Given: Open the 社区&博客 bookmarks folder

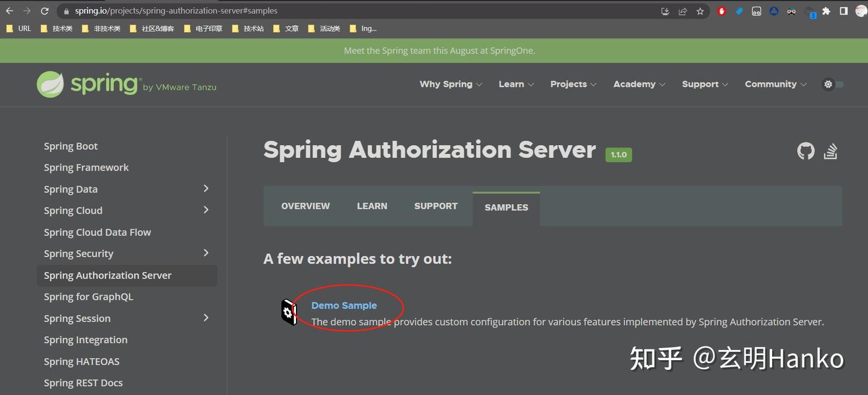Looking at the screenshot, I should tap(152, 28).
